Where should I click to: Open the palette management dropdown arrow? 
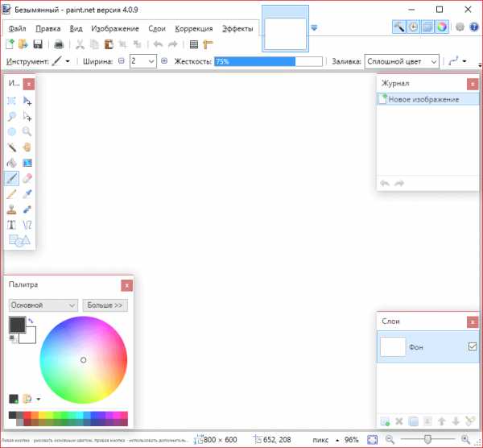[39, 399]
